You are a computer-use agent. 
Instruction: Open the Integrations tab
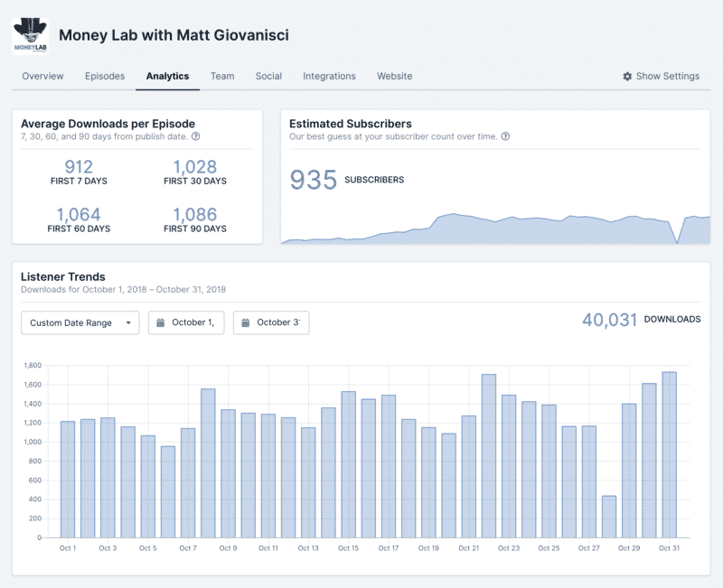point(329,76)
